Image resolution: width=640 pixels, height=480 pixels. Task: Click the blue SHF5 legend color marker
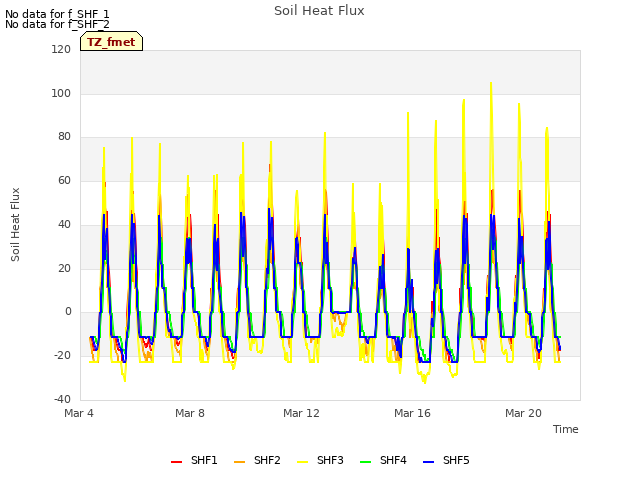[x=429, y=462]
